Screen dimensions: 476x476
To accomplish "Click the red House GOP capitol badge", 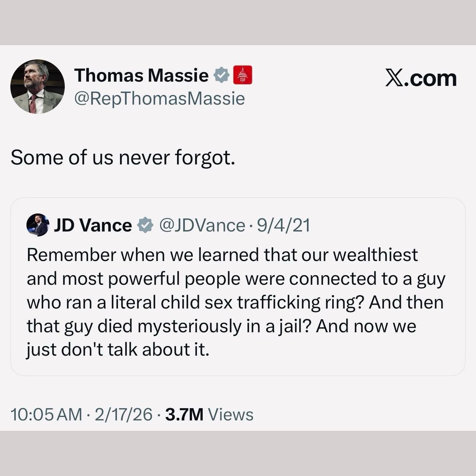I will [x=243, y=75].
